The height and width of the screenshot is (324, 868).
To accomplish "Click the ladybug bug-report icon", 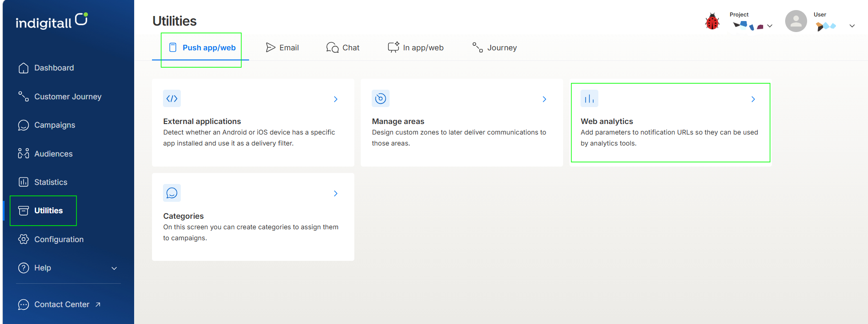I will [712, 22].
